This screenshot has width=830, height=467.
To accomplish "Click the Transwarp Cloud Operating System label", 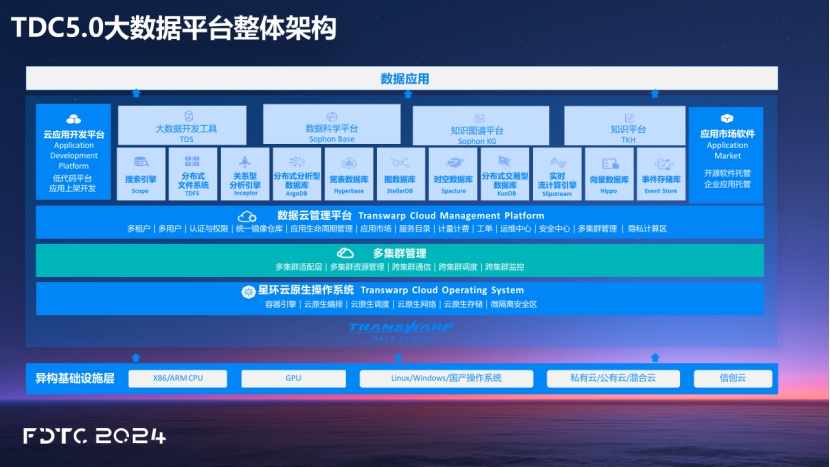I will [x=442, y=290].
